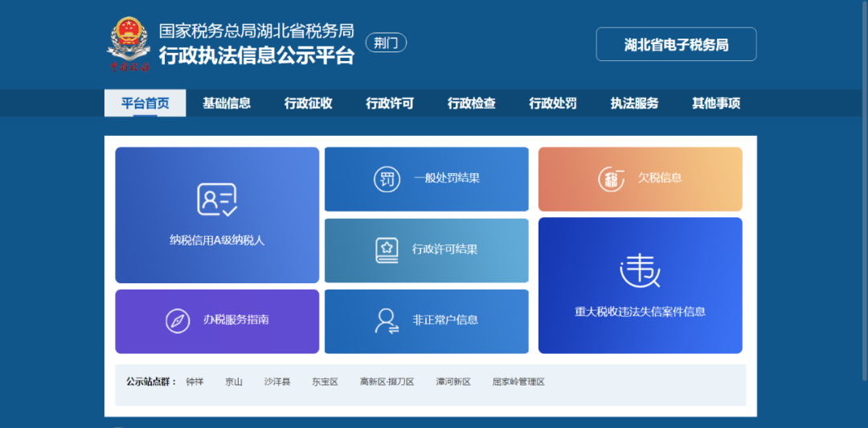Viewport: 868px width, 428px height.
Task: Open 纳税信用A级纳税人 label
Action: (x=217, y=241)
